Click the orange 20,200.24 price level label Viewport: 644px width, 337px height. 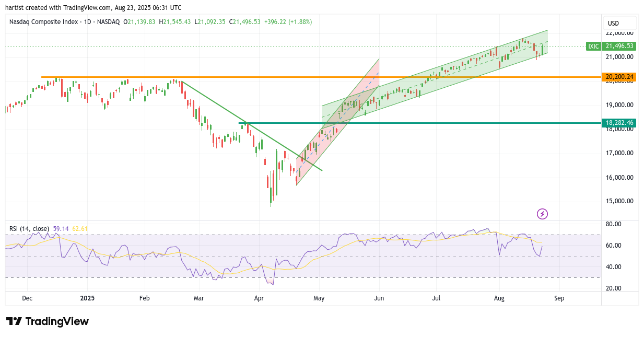[x=619, y=77]
